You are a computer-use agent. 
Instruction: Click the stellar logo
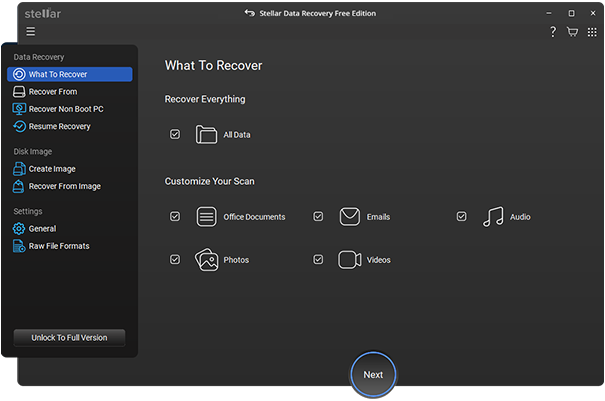[x=43, y=14]
